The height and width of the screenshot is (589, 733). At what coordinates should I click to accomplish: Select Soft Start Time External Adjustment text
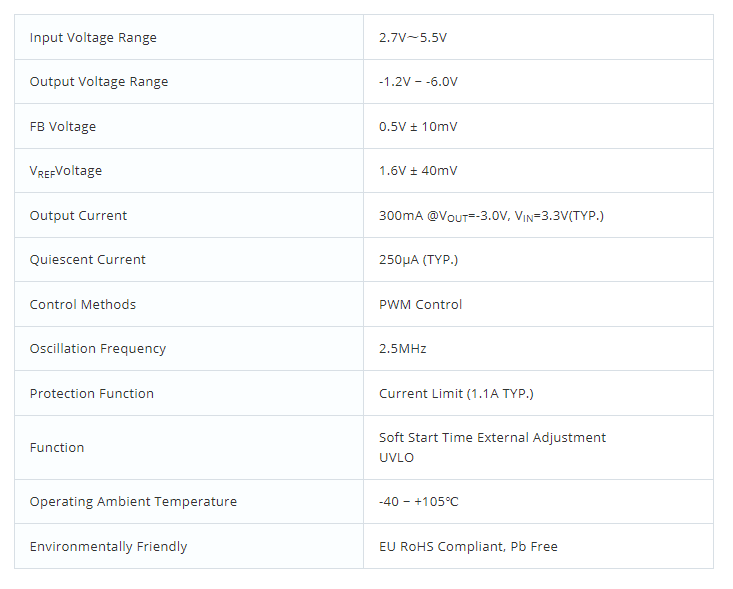point(492,438)
